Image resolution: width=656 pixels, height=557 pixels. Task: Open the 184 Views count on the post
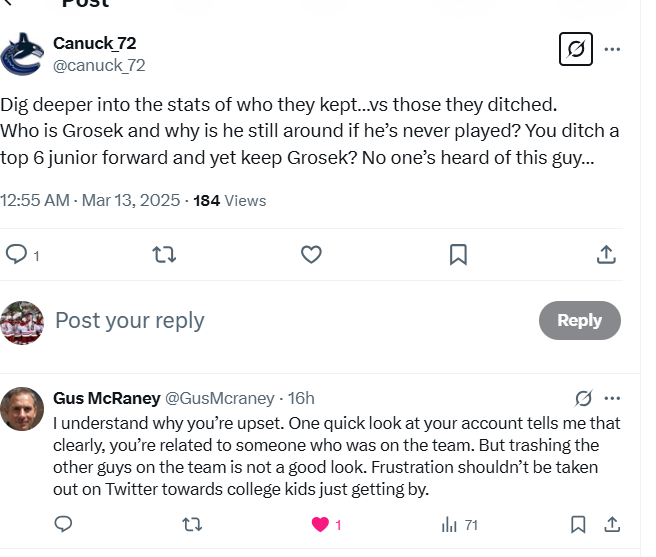tap(230, 200)
